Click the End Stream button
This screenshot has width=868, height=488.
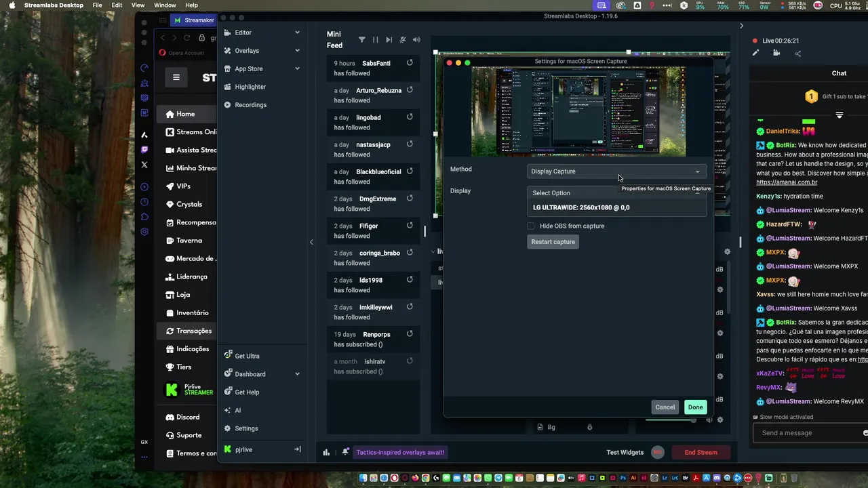pyautogui.click(x=701, y=452)
